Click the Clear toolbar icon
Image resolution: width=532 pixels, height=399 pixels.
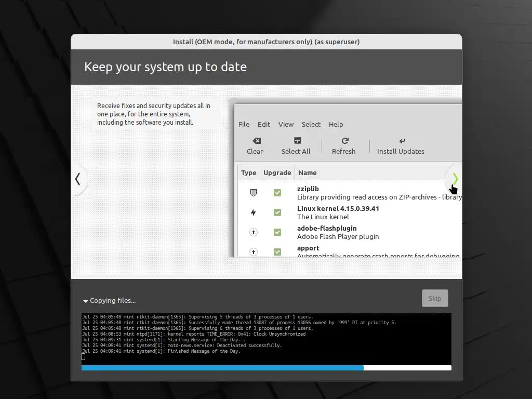click(x=257, y=141)
